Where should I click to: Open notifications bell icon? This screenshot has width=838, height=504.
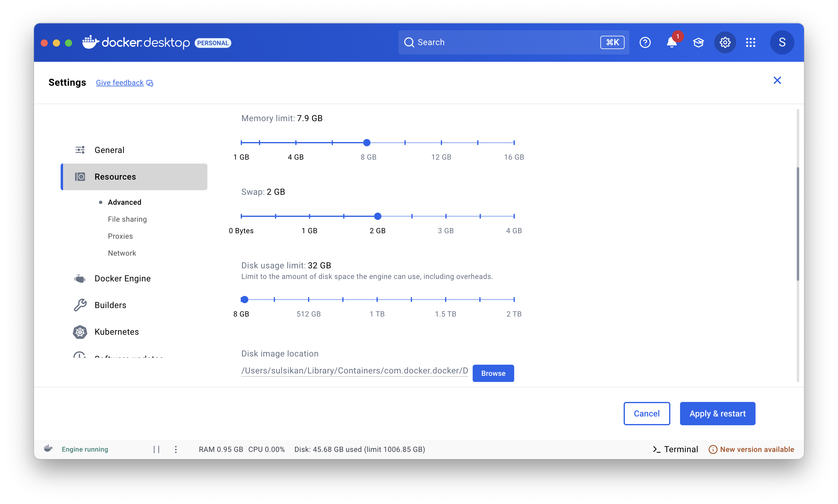[x=672, y=42]
